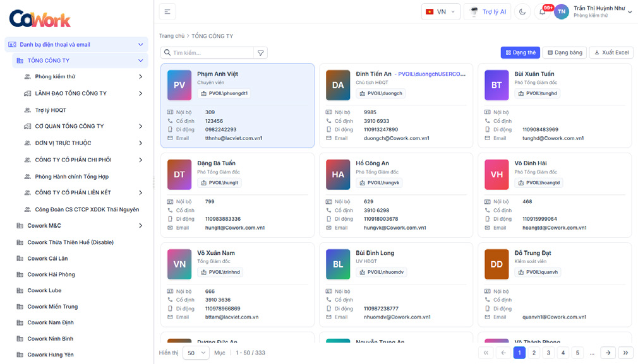Jump to last page double arrow
The height and width of the screenshot is (364, 638).
626,353
